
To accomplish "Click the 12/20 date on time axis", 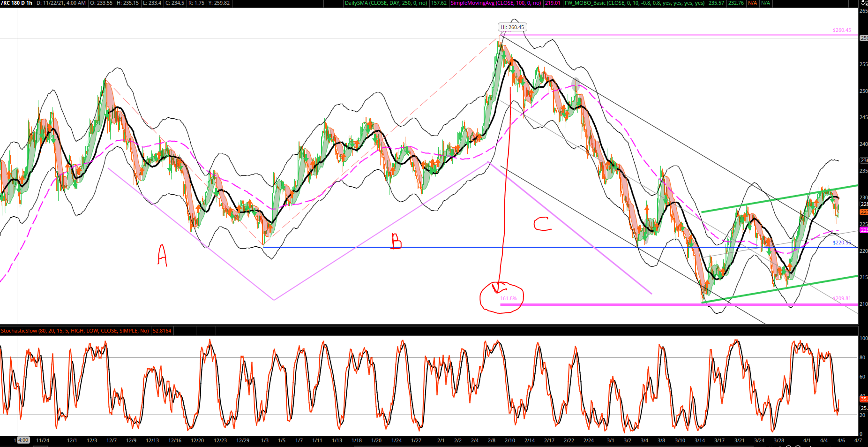I will pyautogui.click(x=197, y=440).
